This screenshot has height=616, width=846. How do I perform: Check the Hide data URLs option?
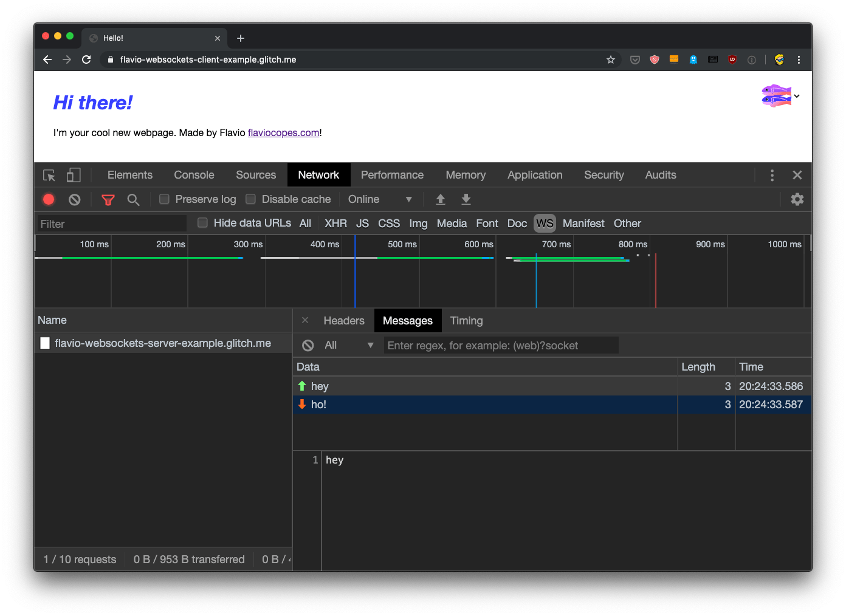point(202,222)
